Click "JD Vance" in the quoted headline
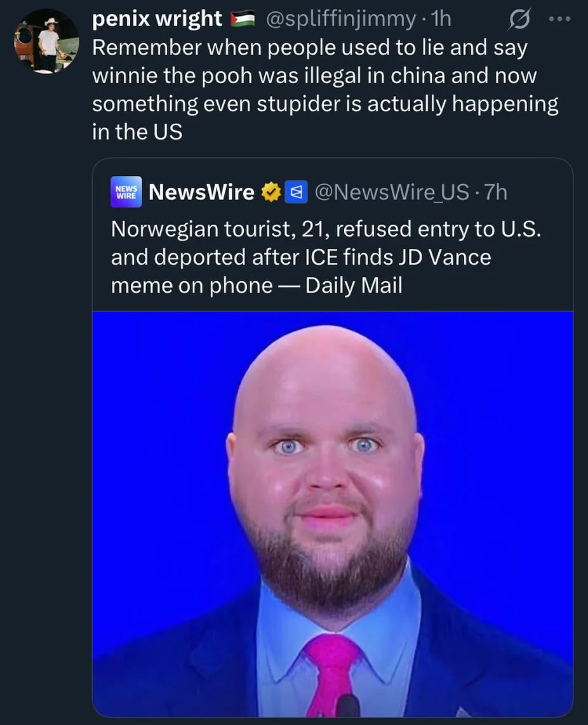588x725 pixels. tap(444, 257)
